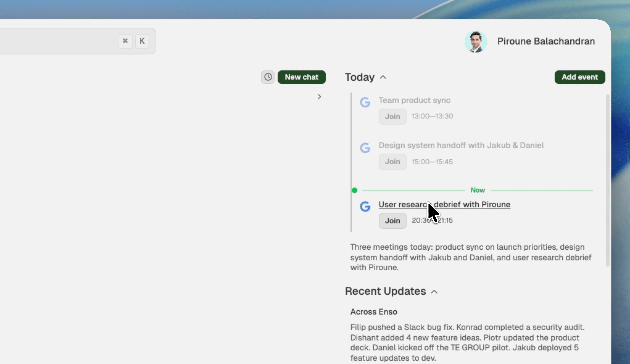The width and height of the screenshot is (630, 364).
Task: Click the K shortcut key badge
Action: [142, 41]
